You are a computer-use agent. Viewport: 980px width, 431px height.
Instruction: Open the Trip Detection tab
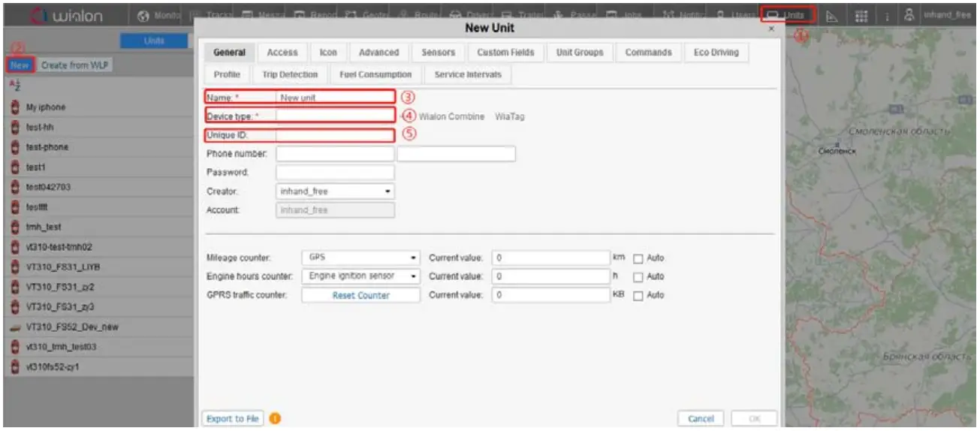coord(290,75)
